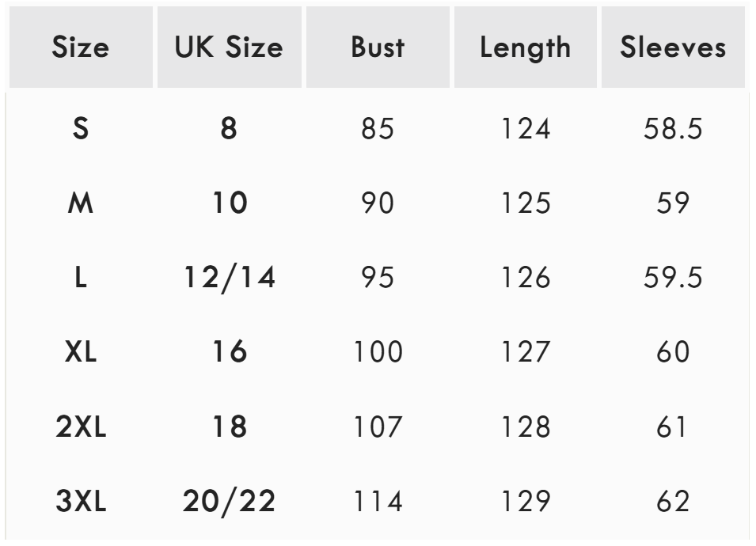
Task: Select the sleeves value 59.5
Action: click(673, 279)
